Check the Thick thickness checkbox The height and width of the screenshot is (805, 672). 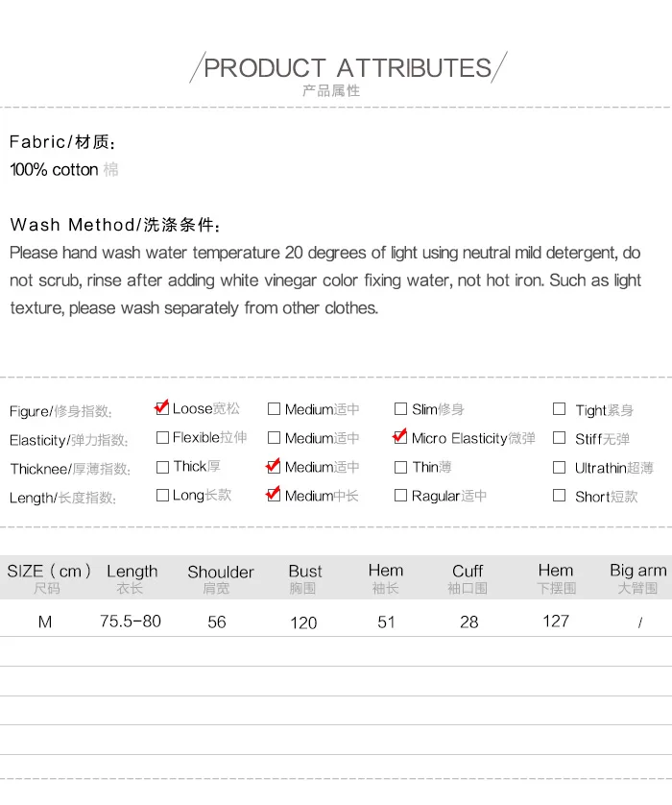coord(162,467)
